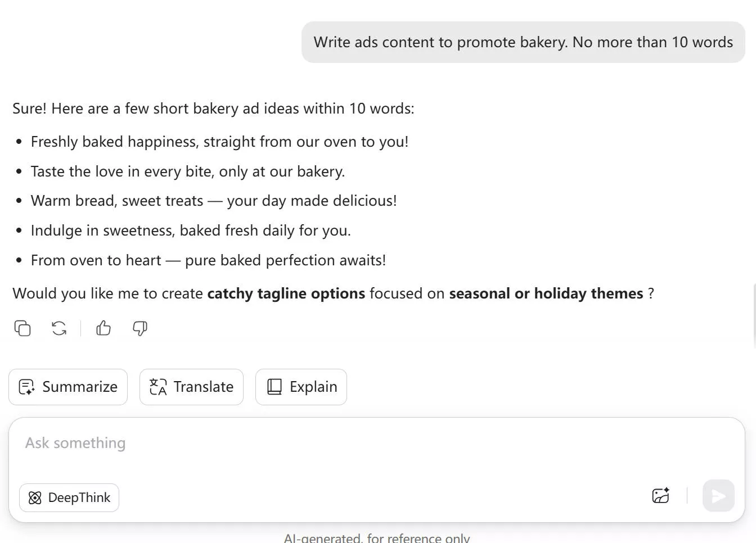Screen dimensions: 756x543
Task: Click the bold "catchy tagline options" text
Action: (x=286, y=293)
